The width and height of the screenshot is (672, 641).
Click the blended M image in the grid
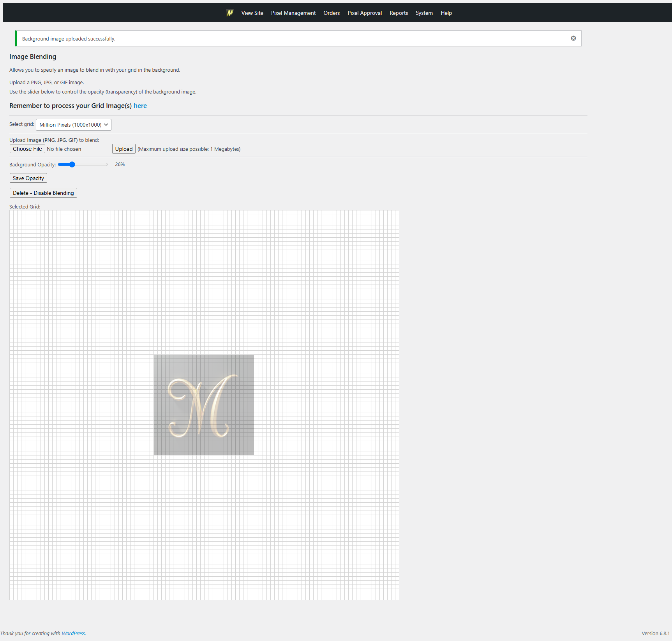[203, 405]
